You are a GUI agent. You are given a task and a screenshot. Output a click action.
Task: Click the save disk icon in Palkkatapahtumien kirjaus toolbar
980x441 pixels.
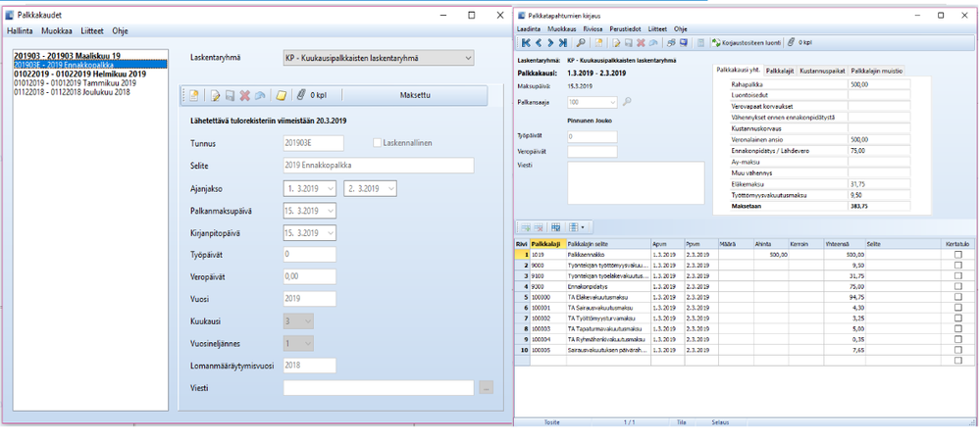629,42
